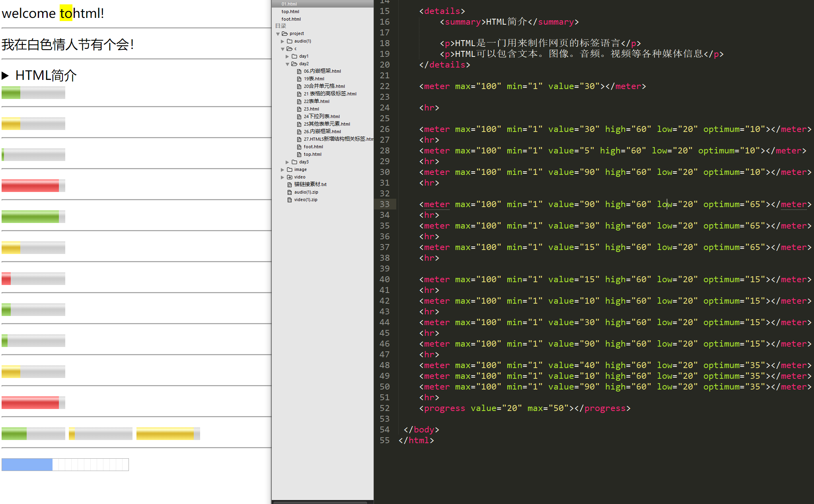This screenshot has width=814, height=504.
Task: Click the 22表单.html file icon
Action: point(299,102)
